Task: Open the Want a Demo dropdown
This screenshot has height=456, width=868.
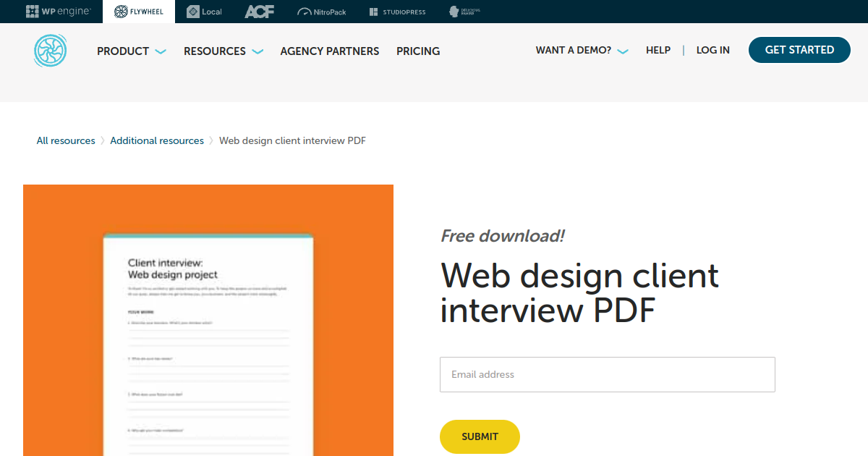Action: click(582, 51)
